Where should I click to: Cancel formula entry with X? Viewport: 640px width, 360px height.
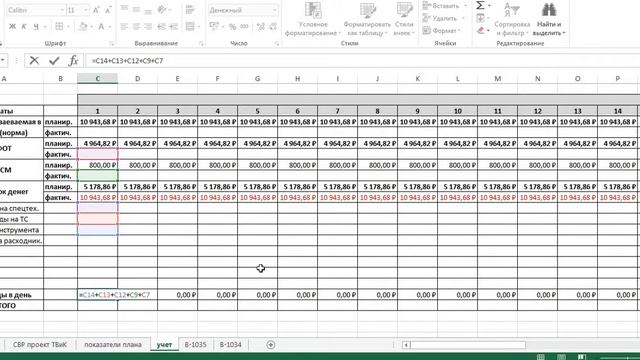tap(34, 61)
